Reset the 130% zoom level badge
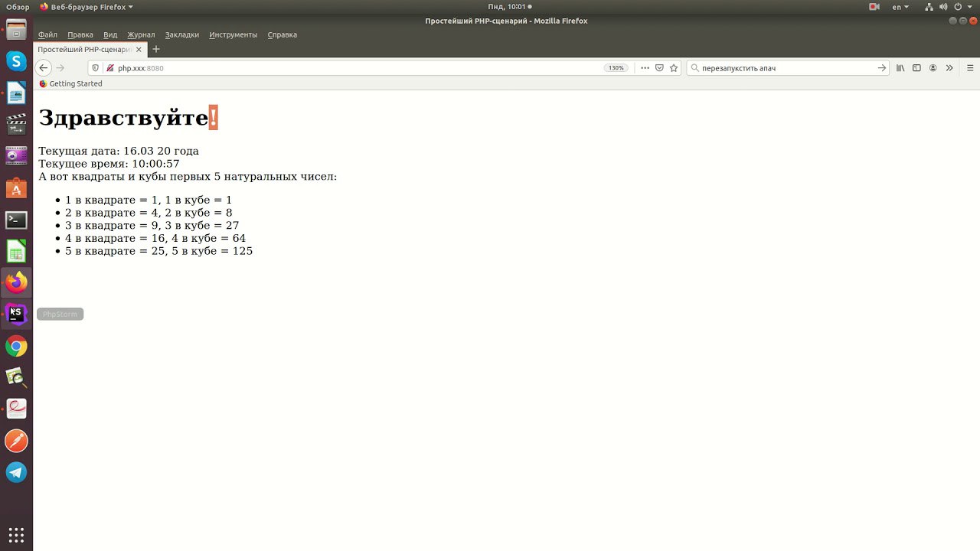The width and height of the screenshot is (980, 551). (x=616, y=68)
